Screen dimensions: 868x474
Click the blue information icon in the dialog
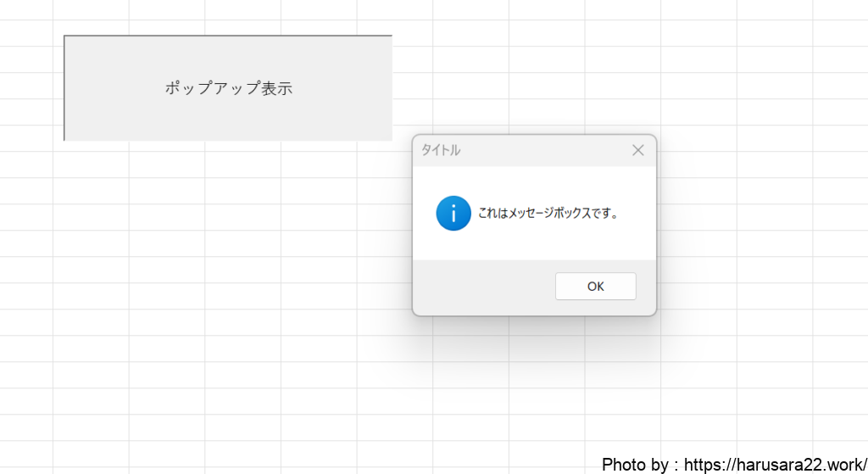[453, 213]
